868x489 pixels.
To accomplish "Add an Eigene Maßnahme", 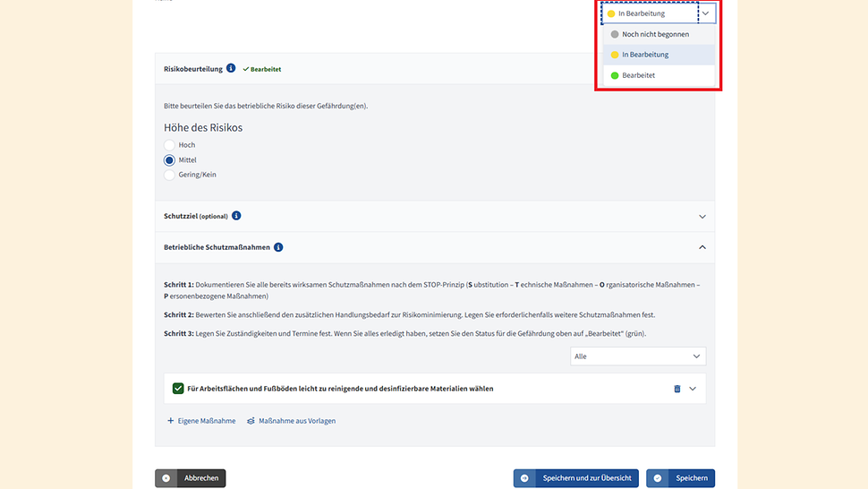I will coord(201,421).
